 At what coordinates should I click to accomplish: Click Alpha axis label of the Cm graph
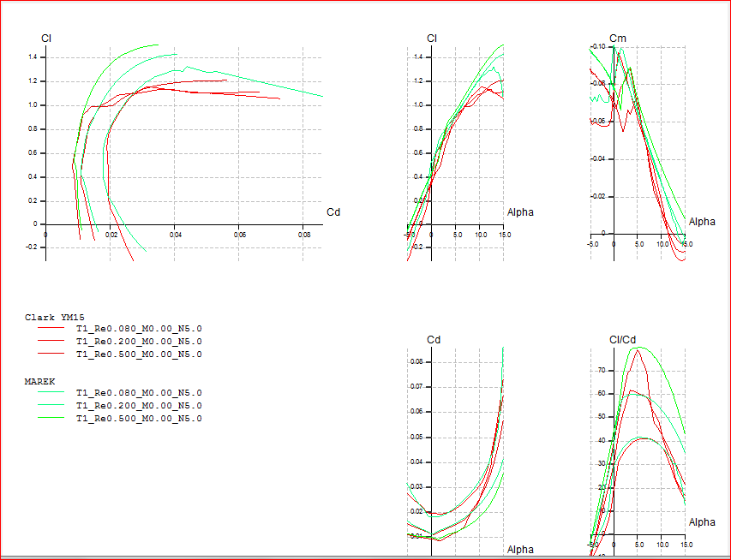click(x=702, y=222)
